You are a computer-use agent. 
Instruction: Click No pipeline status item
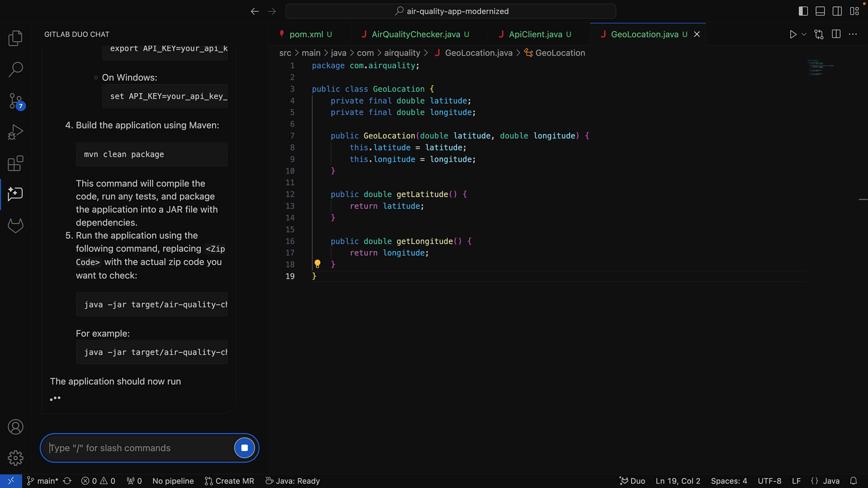[x=173, y=481]
